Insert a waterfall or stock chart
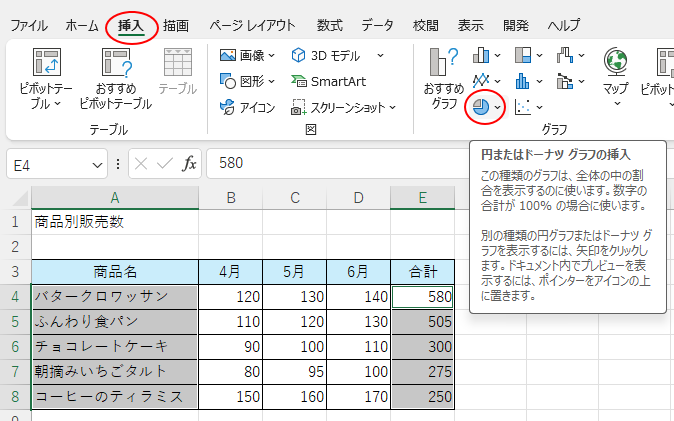The width and height of the screenshot is (674, 421). point(565,55)
